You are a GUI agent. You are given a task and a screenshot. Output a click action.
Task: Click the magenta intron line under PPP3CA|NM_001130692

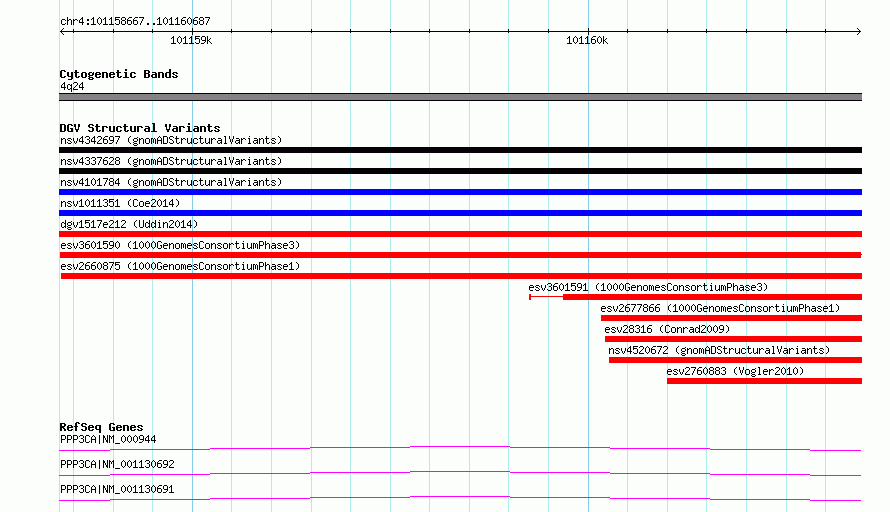click(460, 473)
